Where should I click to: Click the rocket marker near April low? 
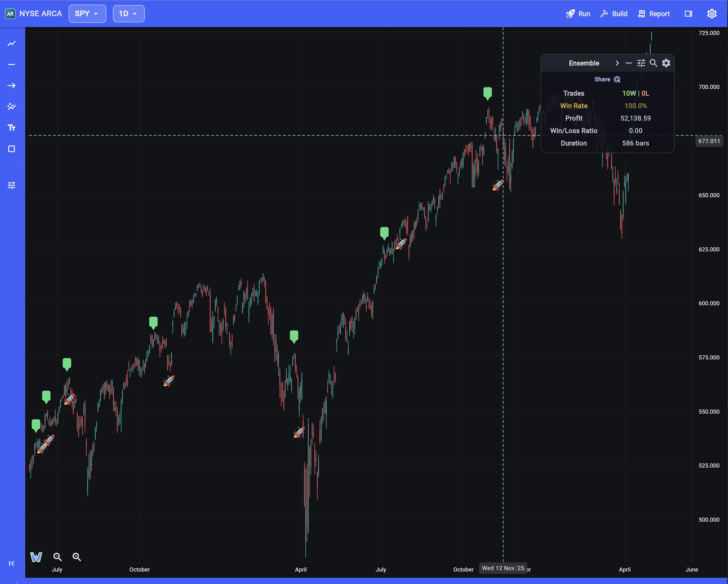pyautogui.click(x=299, y=432)
